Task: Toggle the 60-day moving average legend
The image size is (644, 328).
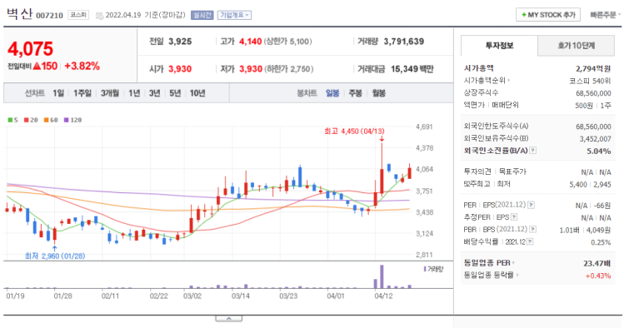Action: pyautogui.click(x=51, y=120)
